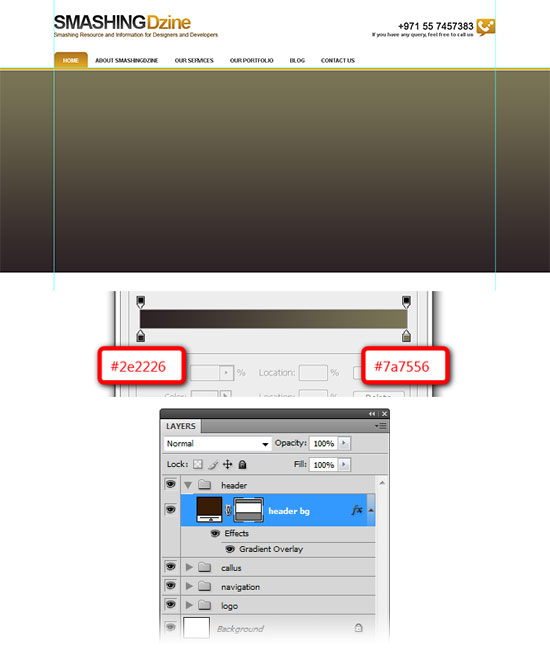550x650 pixels.
Task: Click the callus group folder icon
Action: point(205,567)
